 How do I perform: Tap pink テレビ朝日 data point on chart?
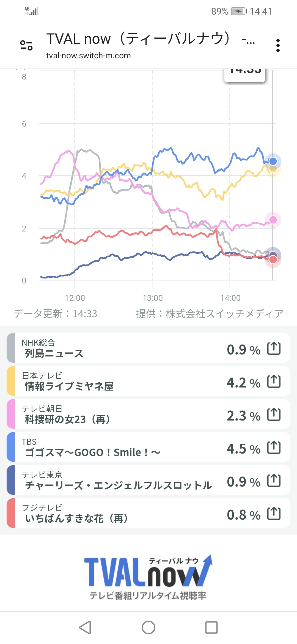coord(273,220)
